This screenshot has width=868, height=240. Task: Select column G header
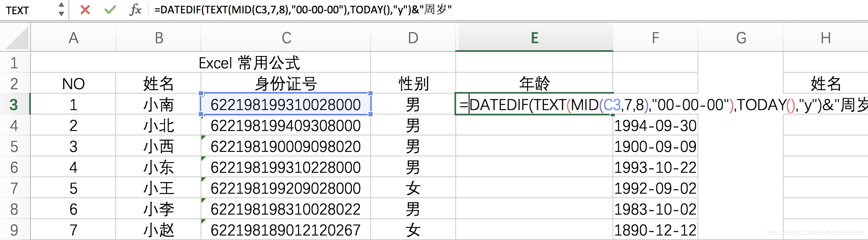click(741, 38)
